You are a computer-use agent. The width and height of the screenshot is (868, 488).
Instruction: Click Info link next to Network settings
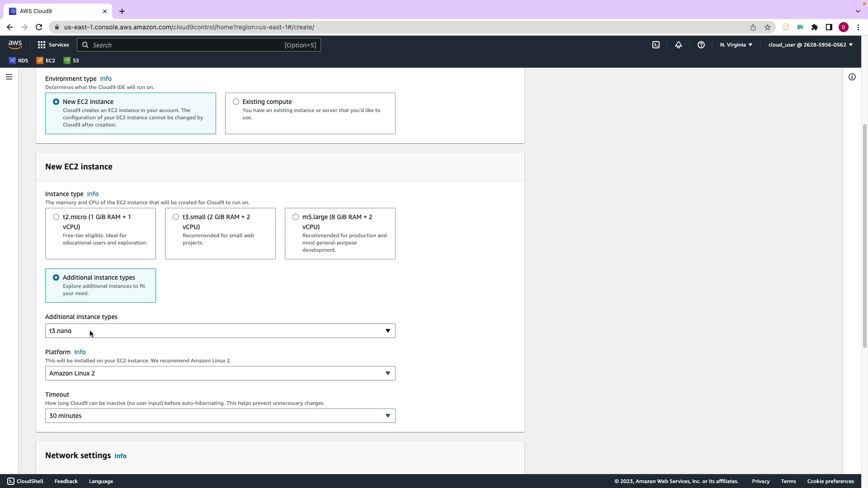tap(120, 456)
